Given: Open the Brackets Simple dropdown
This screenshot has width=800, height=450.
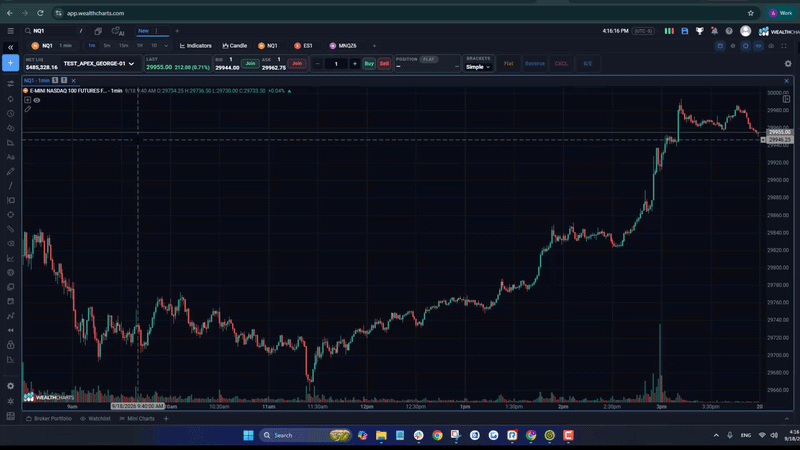Looking at the screenshot, I should coord(478,67).
